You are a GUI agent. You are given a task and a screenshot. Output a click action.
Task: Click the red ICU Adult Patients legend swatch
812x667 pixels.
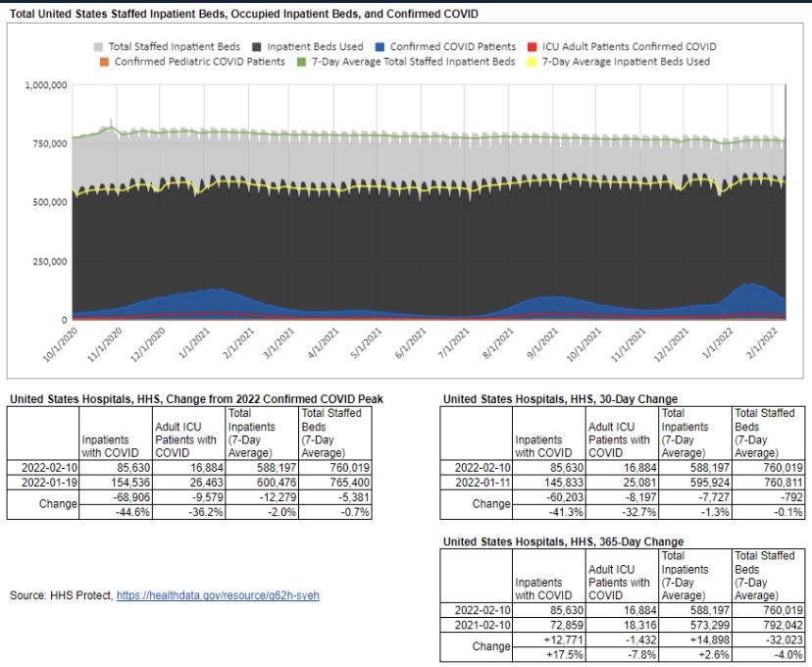tap(533, 46)
